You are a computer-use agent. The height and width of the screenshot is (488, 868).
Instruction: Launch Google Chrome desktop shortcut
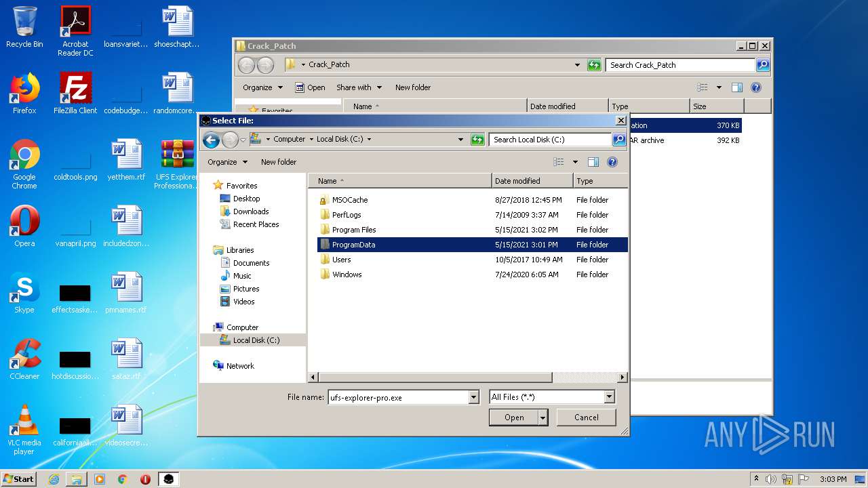(24, 164)
